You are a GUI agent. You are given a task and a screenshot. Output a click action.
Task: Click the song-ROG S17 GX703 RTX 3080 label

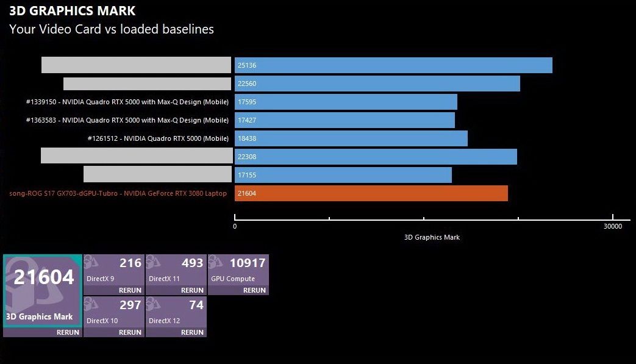coord(118,193)
